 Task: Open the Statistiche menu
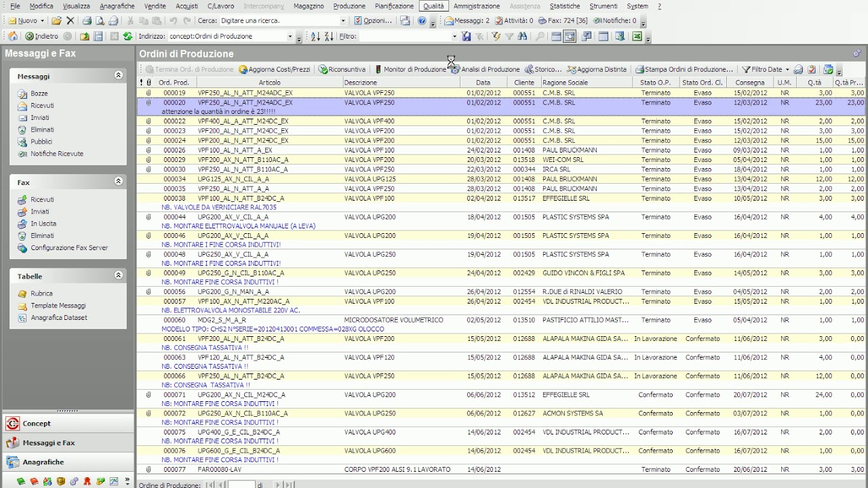pos(565,6)
